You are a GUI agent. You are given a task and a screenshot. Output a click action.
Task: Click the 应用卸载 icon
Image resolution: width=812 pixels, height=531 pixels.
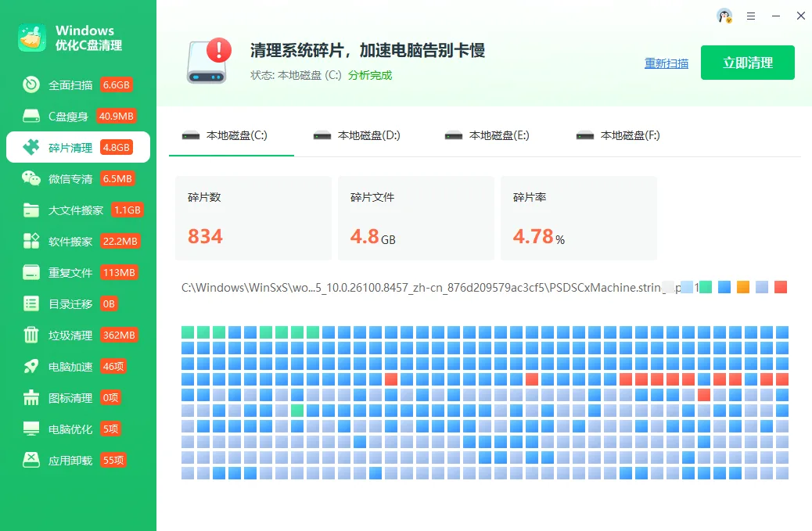click(x=31, y=460)
